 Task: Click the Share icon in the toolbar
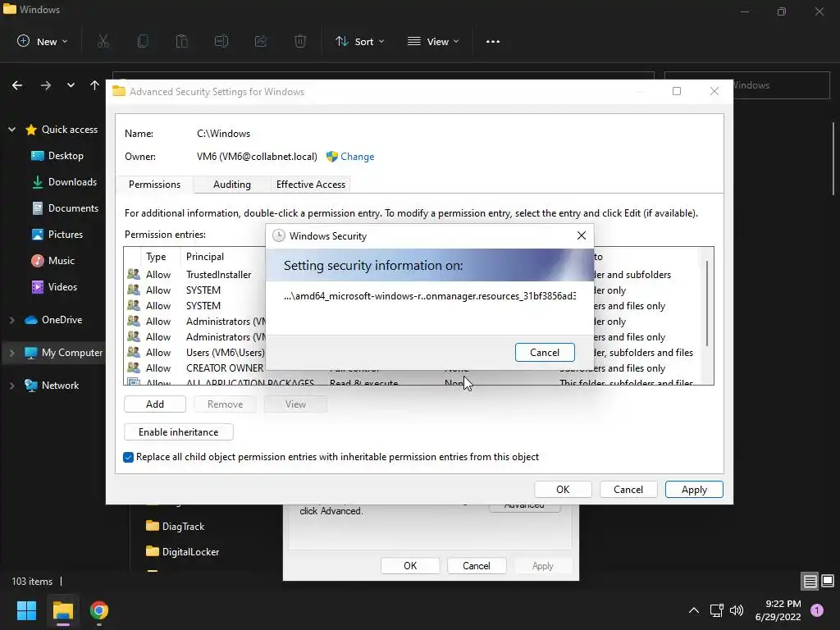coord(261,41)
